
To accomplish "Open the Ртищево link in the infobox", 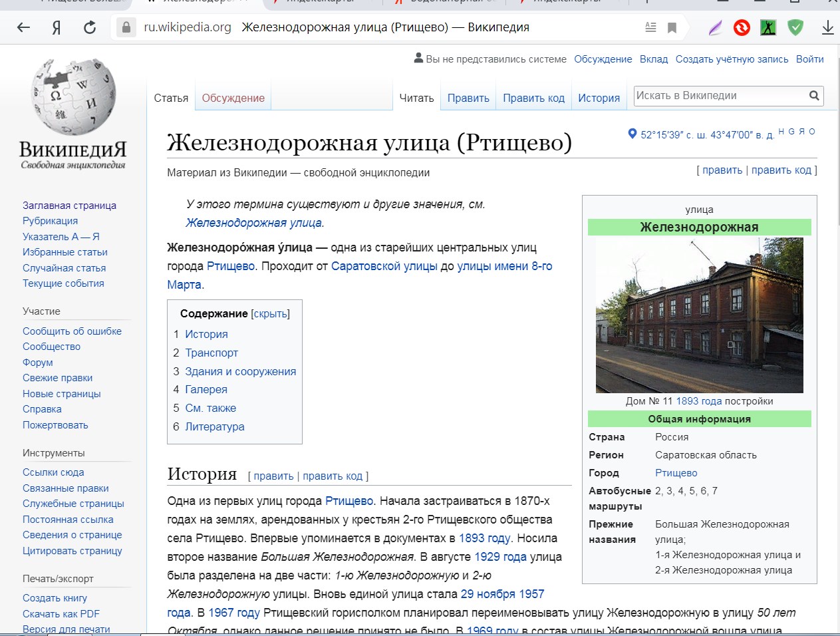I will pos(676,473).
